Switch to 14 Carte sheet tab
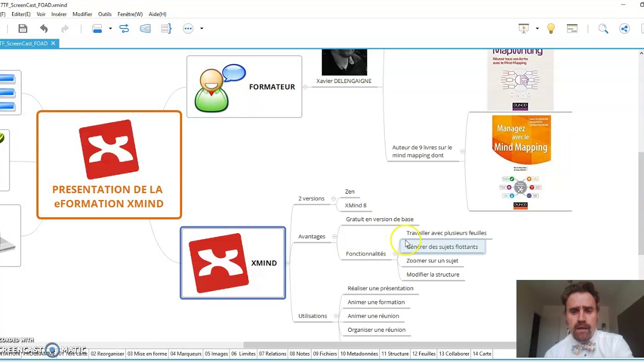 coord(482,354)
